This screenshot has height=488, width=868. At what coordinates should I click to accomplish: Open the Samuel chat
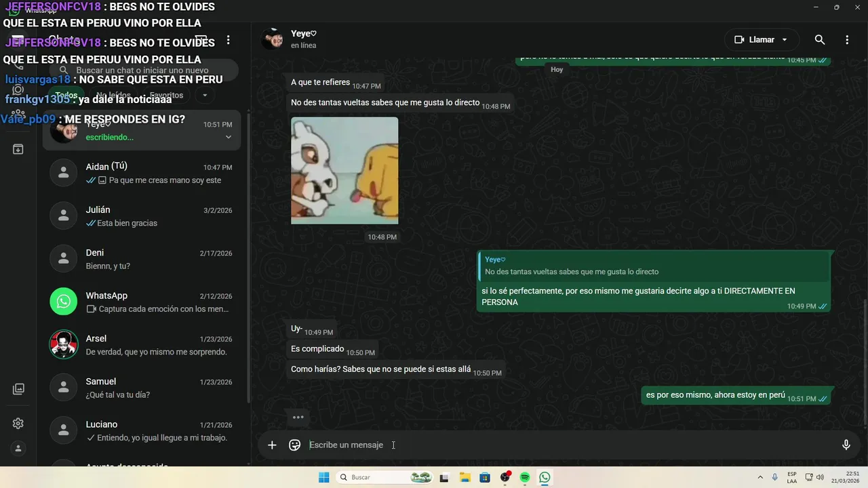click(x=141, y=388)
